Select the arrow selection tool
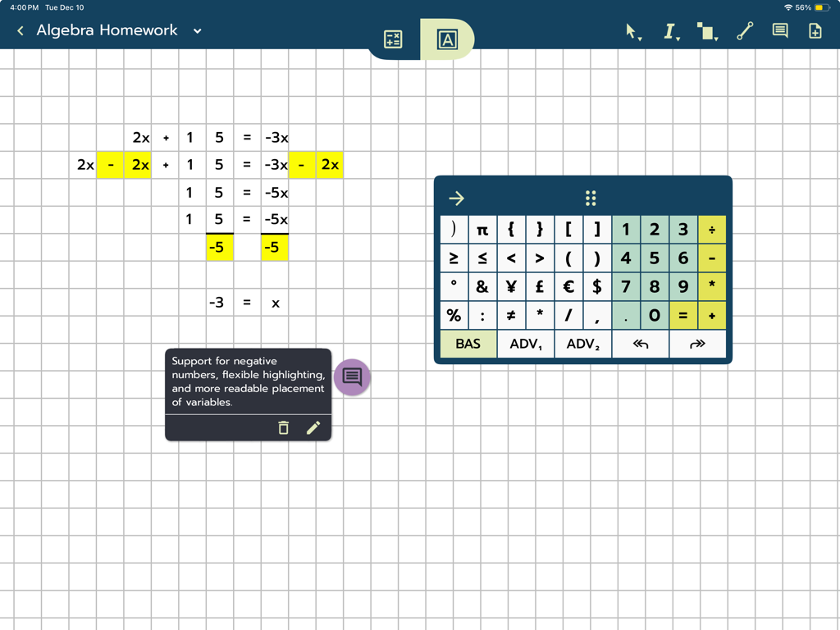Image resolution: width=840 pixels, height=630 pixels. coord(630,31)
